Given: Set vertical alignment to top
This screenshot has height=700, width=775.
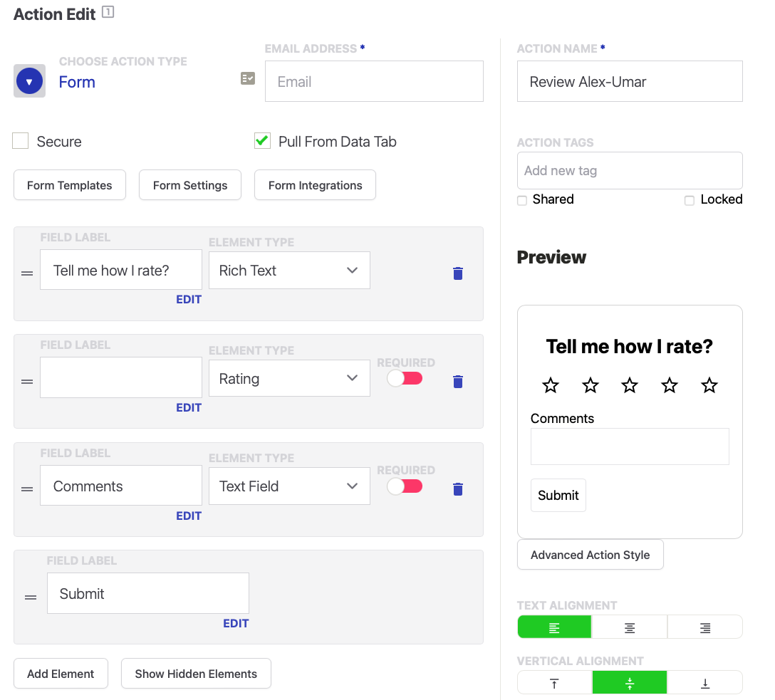Looking at the screenshot, I should [554, 683].
